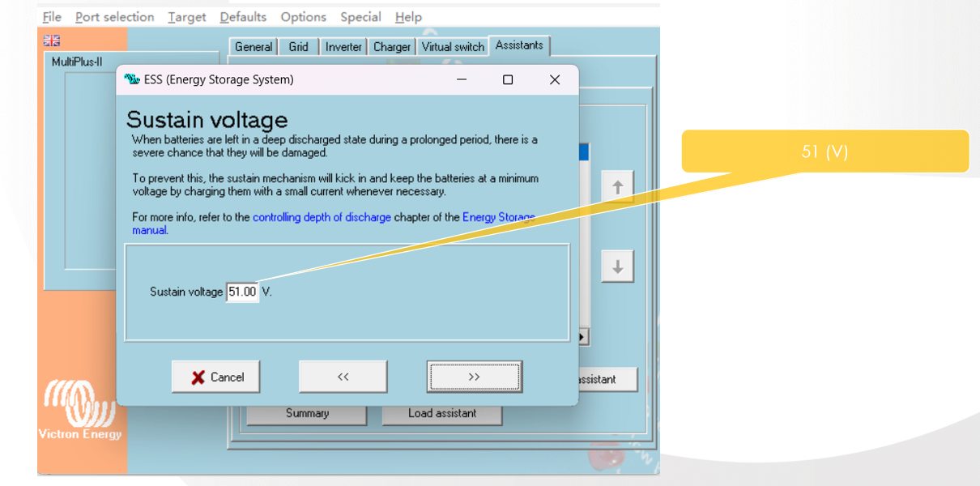Open the Special menu
The height and width of the screenshot is (486, 980).
360,17
